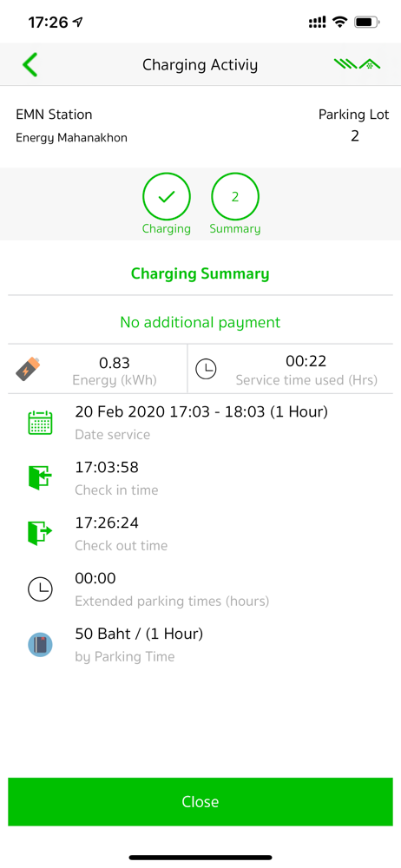This screenshot has width=401, height=868.
Task: Select the Summary step 2 circle
Action: point(235,196)
